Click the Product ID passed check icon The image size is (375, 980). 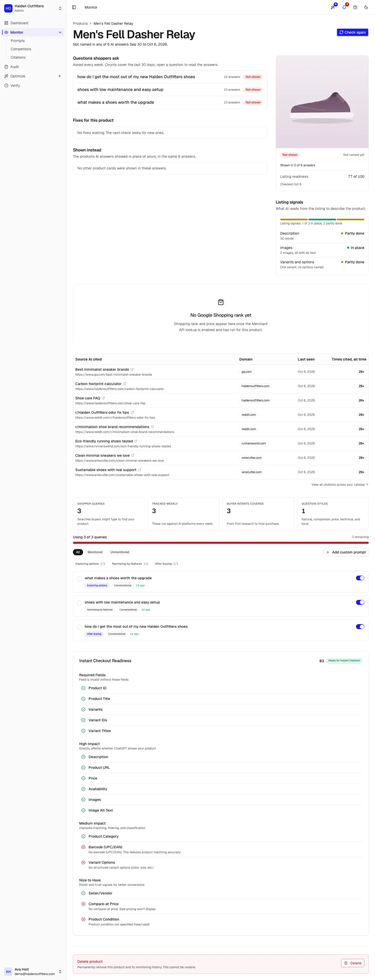(83, 688)
